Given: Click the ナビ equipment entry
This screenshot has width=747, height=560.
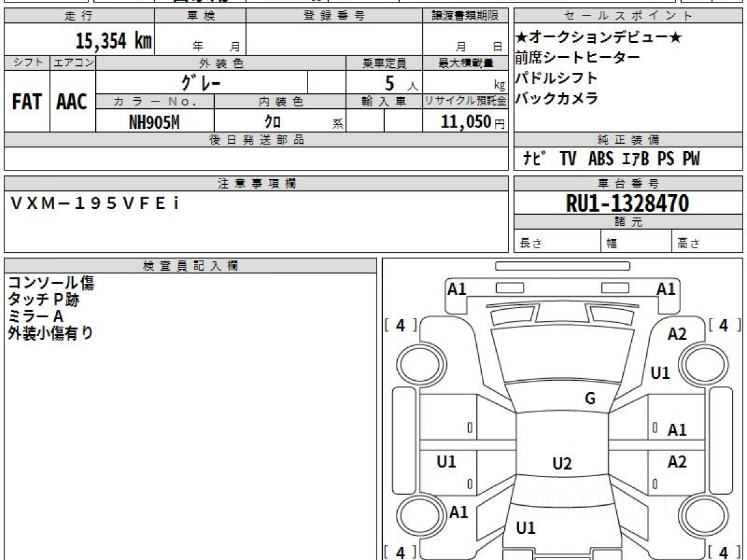Looking at the screenshot, I should pos(535,159).
